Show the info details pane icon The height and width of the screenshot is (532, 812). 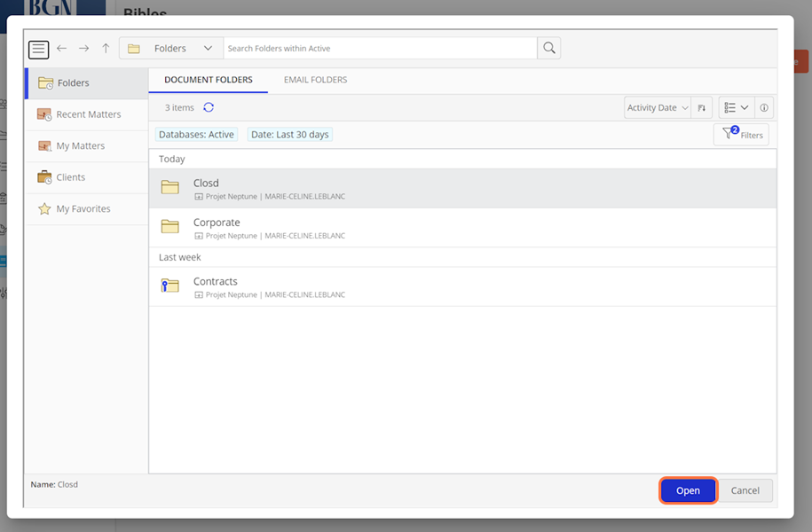pos(764,108)
